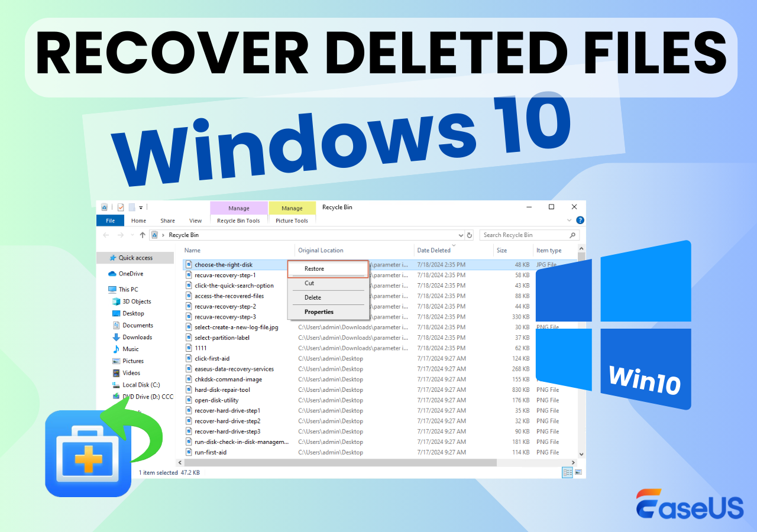Screen dimensions: 757x532
Task: Click the search magnifier icon
Action: [572, 235]
